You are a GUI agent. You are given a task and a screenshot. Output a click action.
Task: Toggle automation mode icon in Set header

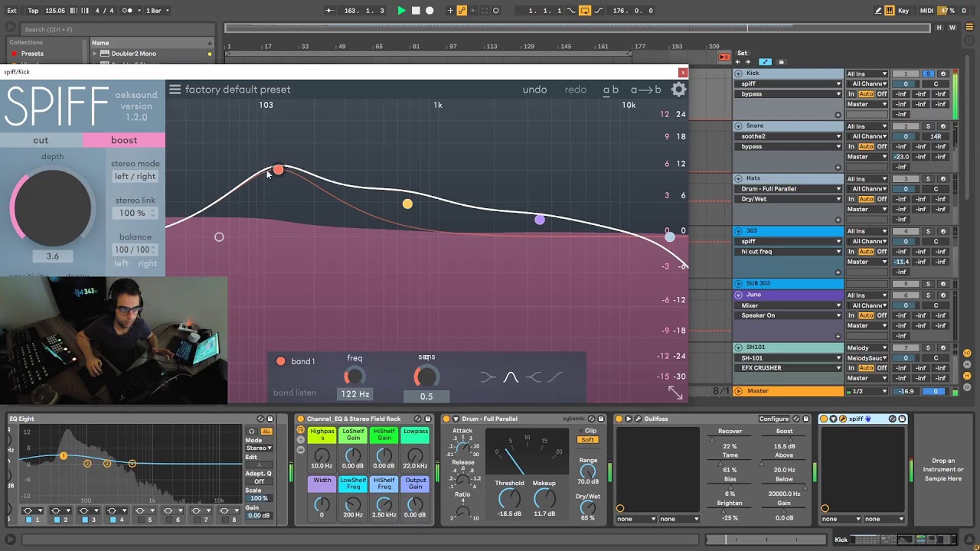tap(765, 62)
